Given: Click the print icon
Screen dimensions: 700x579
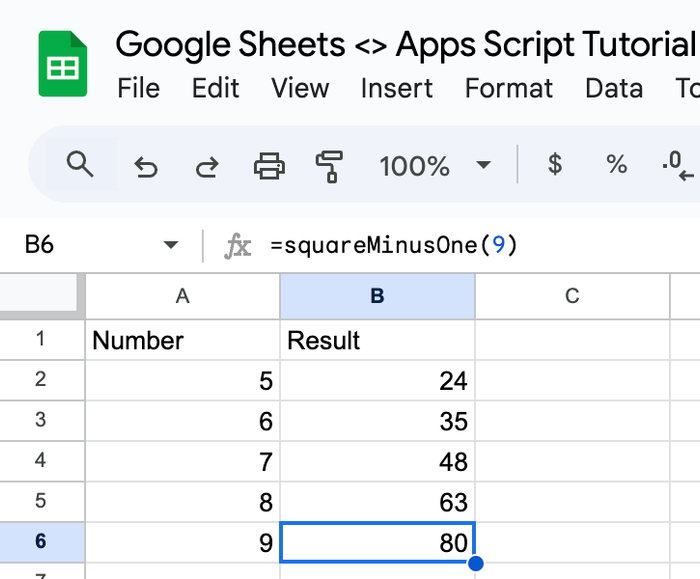Looking at the screenshot, I should (269, 166).
